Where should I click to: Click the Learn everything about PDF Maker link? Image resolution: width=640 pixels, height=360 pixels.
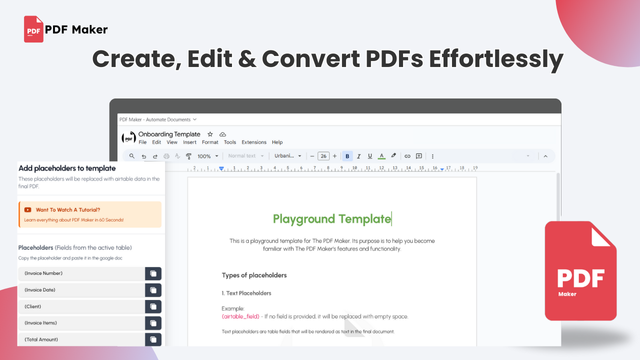click(x=73, y=220)
